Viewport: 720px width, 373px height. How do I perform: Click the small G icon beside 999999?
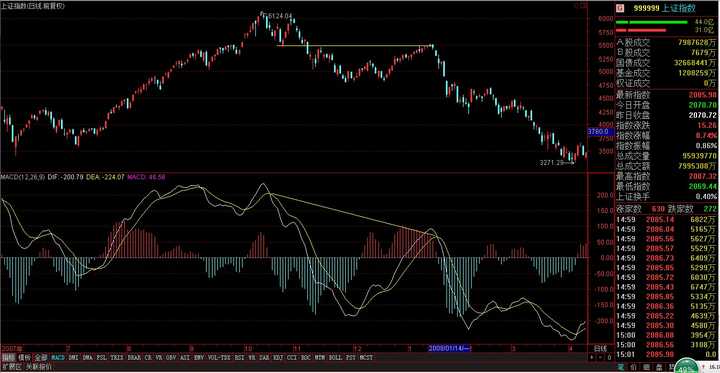pos(619,8)
